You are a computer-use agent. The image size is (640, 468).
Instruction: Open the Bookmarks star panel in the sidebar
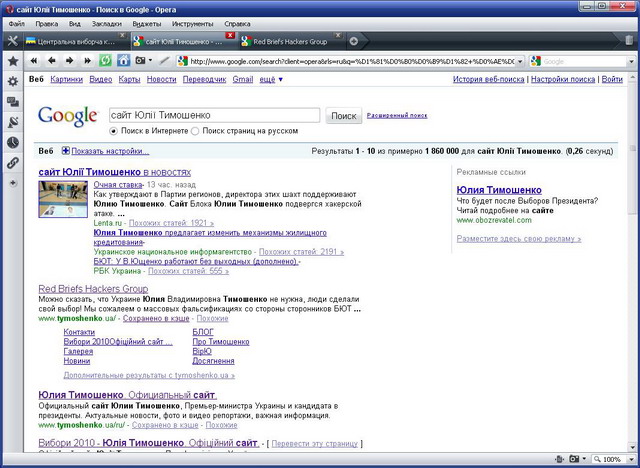click(12, 61)
